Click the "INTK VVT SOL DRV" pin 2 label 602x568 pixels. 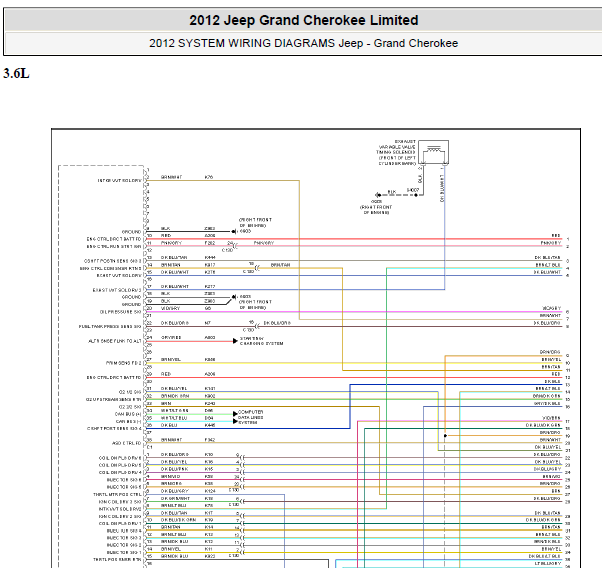point(119,181)
